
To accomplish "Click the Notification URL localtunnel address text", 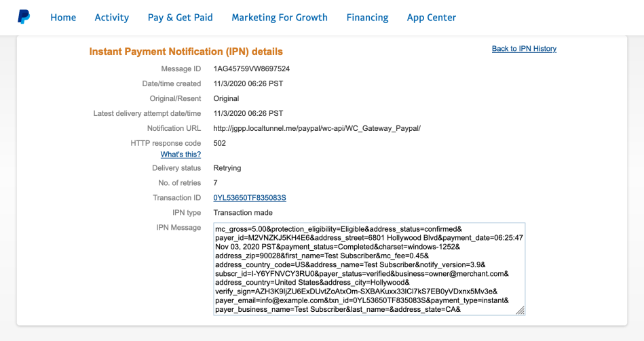I will pos(317,128).
